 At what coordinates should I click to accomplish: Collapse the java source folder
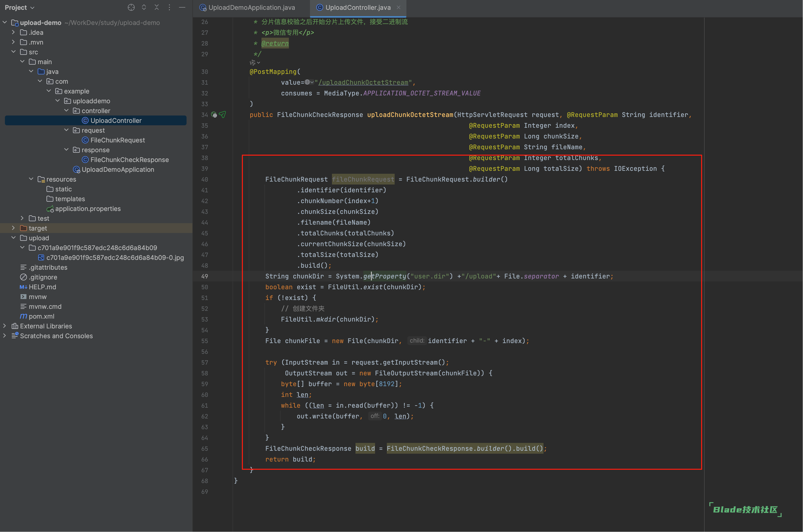tap(31, 72)
